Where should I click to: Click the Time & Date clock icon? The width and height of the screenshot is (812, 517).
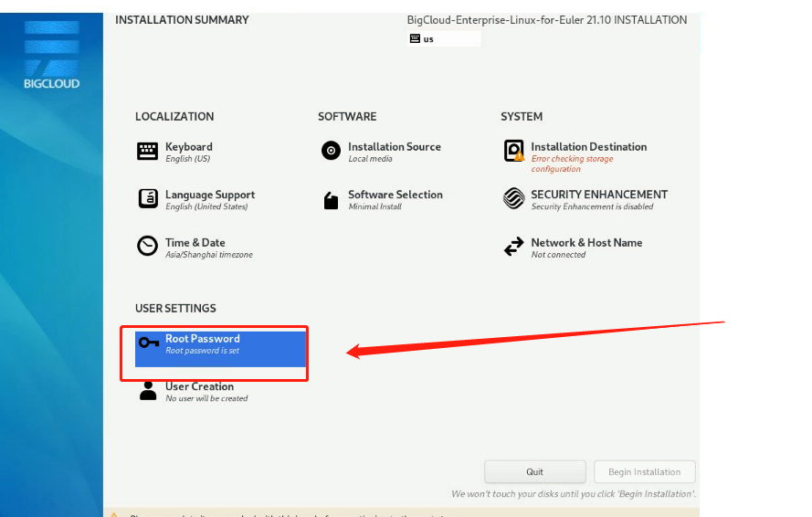tap(147, 247)
